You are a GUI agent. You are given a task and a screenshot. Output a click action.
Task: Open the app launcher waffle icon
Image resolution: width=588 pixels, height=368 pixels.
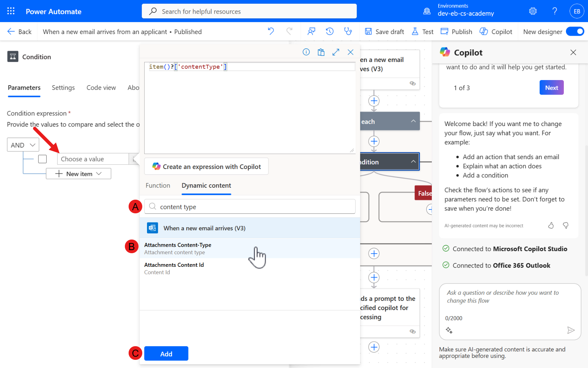(11, 11)
